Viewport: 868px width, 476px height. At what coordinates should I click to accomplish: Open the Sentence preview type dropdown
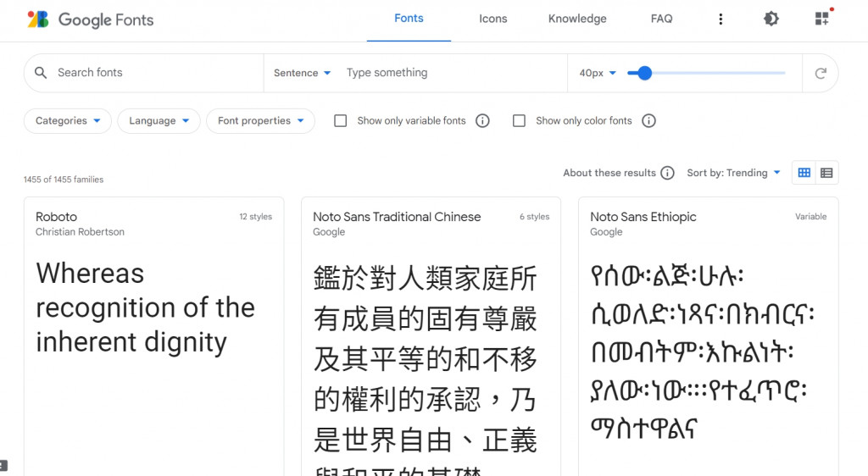coord(302,73)
